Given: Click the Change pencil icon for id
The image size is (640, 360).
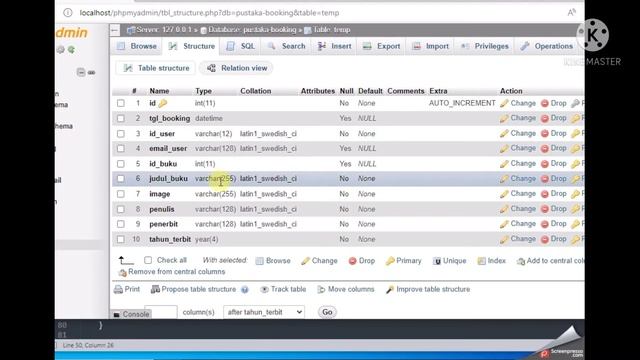Looking at the screenshot, I should tap(504, 103).
